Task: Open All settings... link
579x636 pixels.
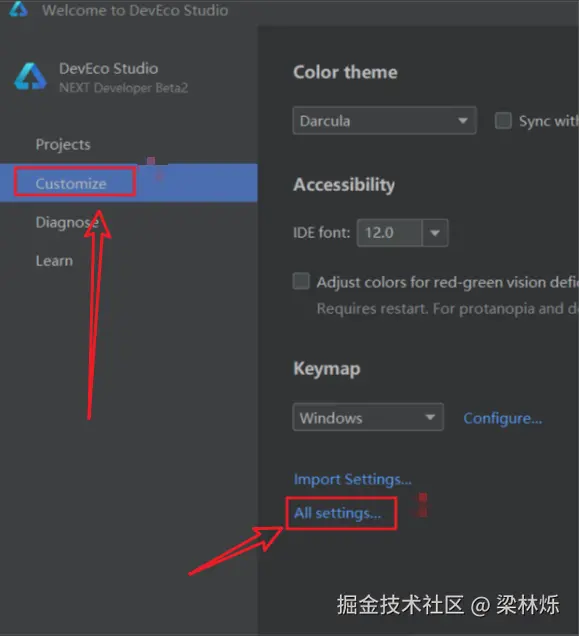Action: 338,513
